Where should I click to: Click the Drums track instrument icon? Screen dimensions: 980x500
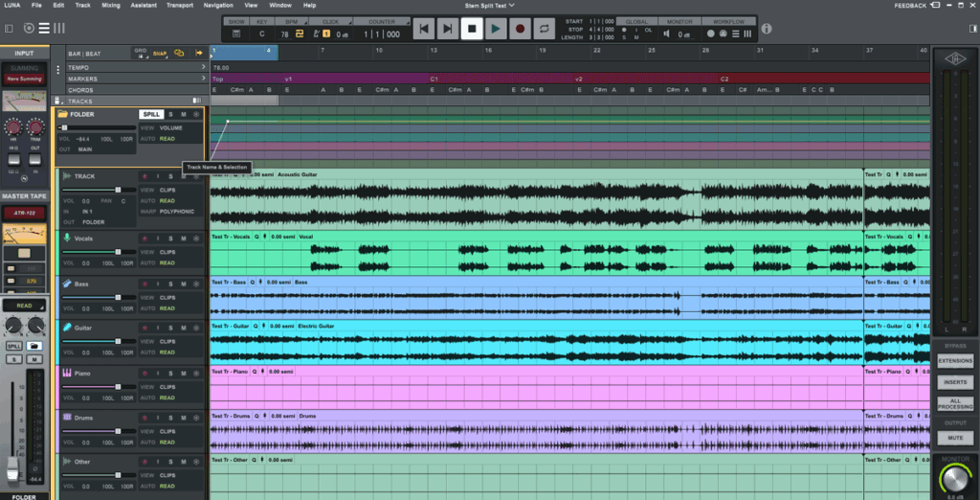click(67, 416)
